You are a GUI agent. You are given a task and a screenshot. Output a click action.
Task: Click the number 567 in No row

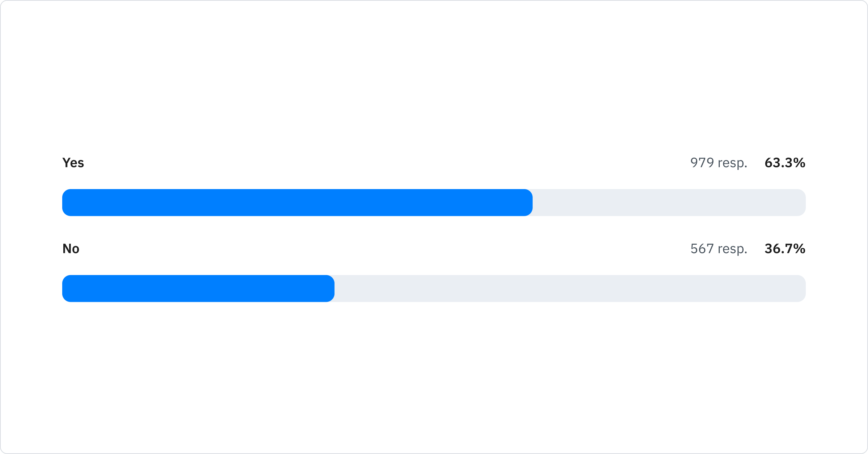pos(702,249)
